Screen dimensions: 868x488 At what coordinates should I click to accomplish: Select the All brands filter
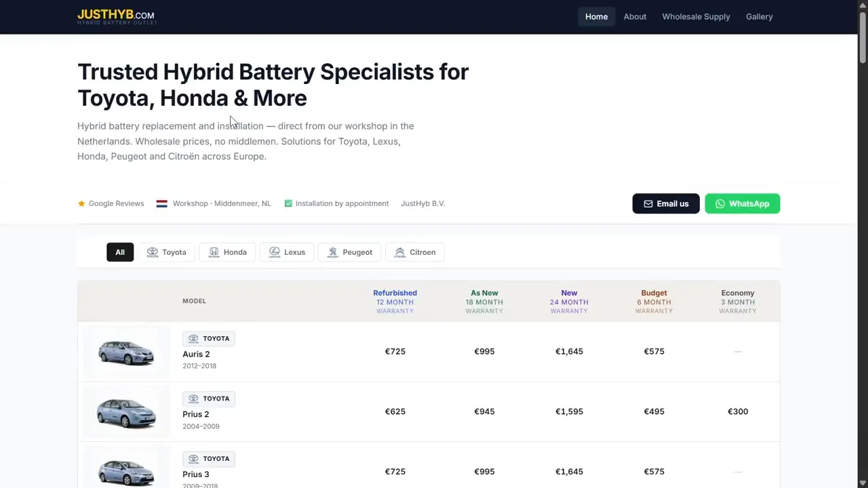[120, 252]
